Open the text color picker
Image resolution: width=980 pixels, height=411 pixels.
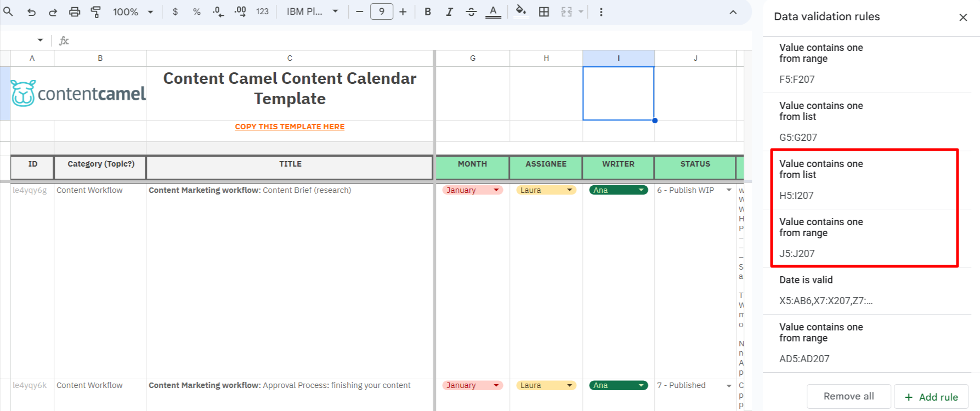tap(493, 12)
